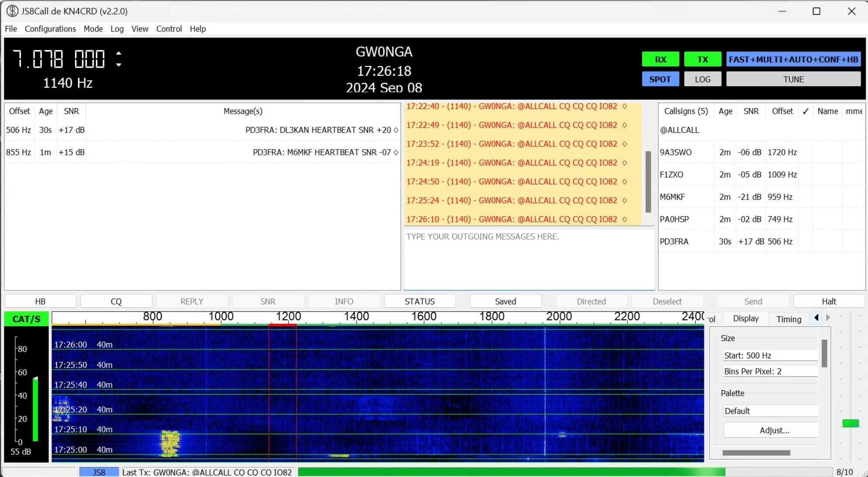868x477 pixels.
Task: Open the Mode menu
Action: point(93,29)
